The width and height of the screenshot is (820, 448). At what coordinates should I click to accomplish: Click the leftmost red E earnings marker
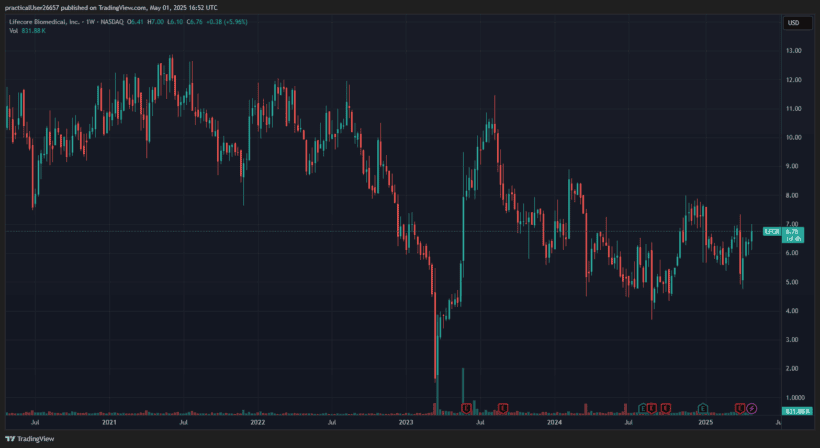tap(466, 408)
